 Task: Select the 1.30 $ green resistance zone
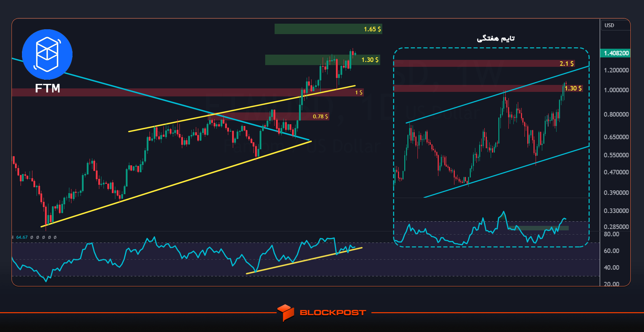[x=322, y=60]
